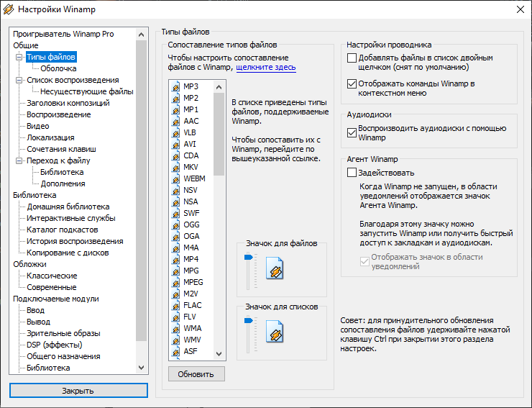Click the file type list scroll down arrow
This screenshot has height=408, width=532.
coord(219,354)
